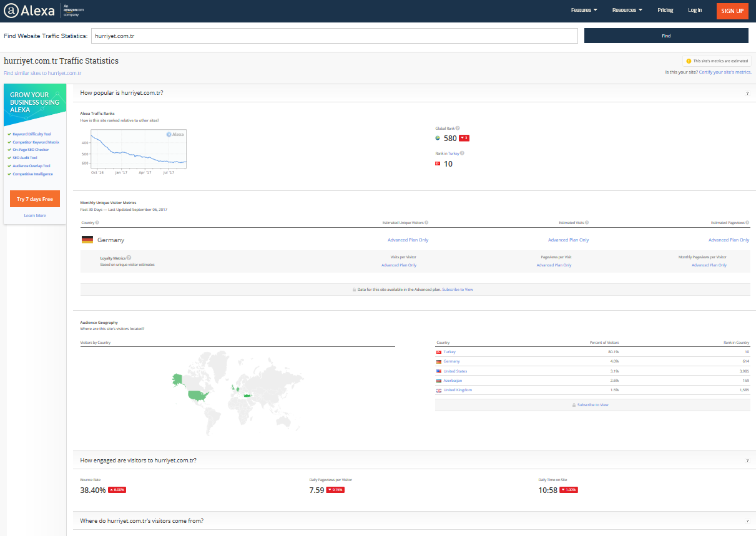756x536 pixels.
Task: Click the globe icon beside rank 580
Action: point(438,138)
